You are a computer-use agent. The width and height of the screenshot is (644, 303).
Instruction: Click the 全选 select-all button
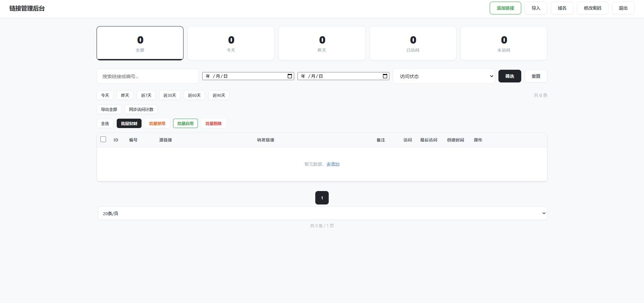(x=105, y=123)
